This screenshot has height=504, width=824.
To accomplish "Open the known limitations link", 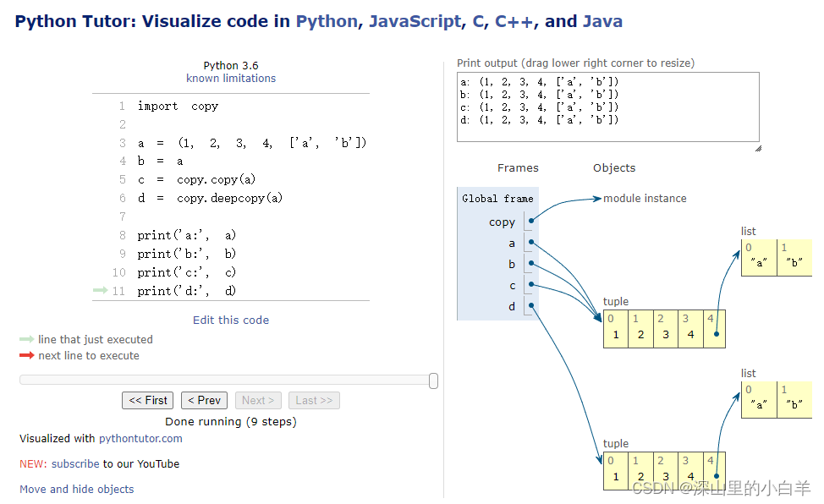I will pyautogui.click(x=231, y=79).
